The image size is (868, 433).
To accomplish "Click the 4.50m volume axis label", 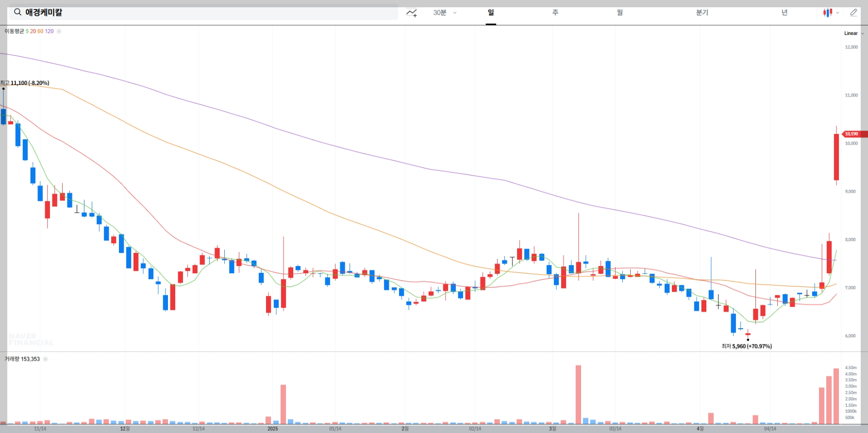I will coord(851,368).
